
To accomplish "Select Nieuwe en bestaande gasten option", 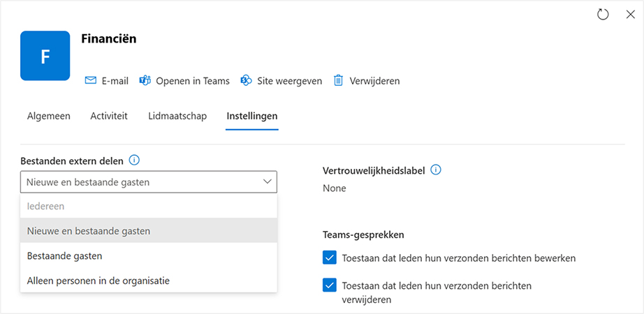I will (89, 230).
